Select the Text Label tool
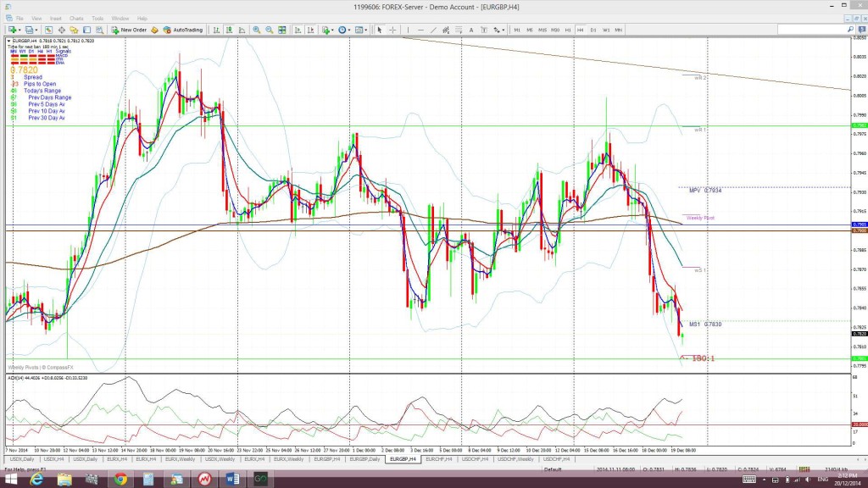868x488 pixels. click(484, 30)
